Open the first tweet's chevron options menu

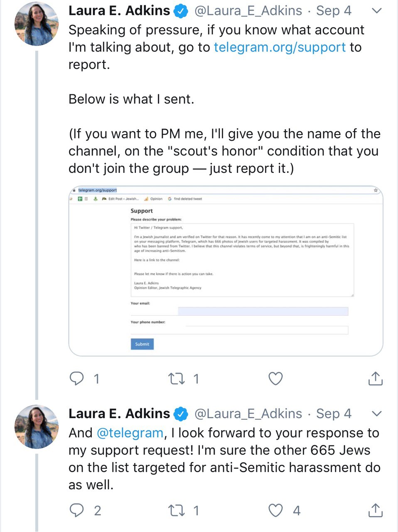tap(376, 11)
